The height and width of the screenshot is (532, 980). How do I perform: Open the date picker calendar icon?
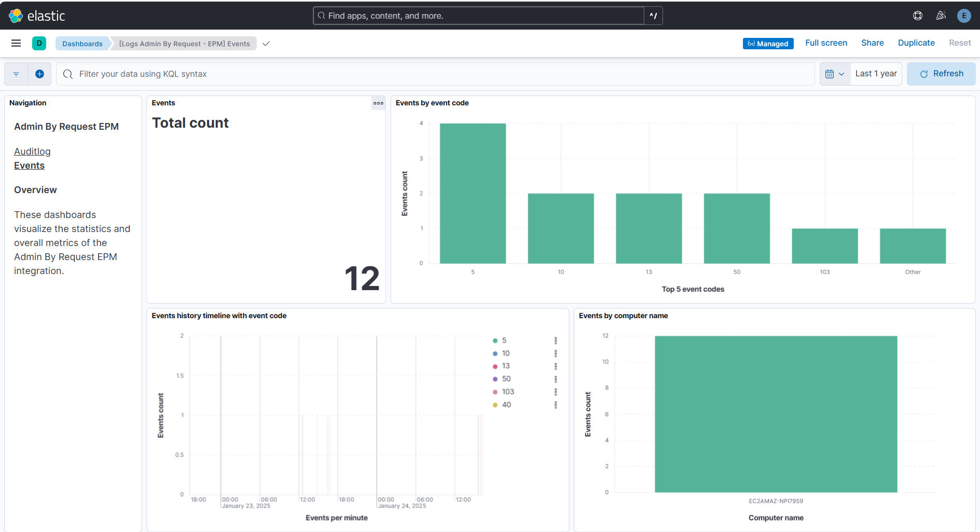click(831, 74)
